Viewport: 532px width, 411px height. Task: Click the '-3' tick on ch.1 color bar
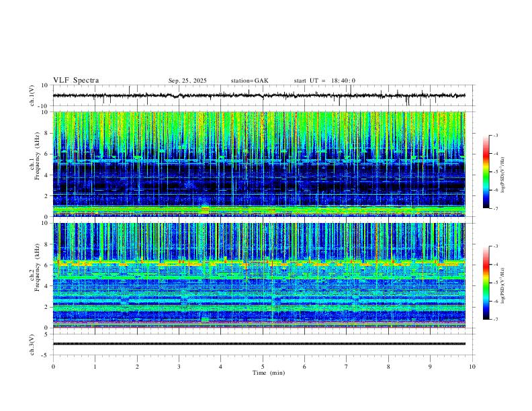[x=495, y=135]
